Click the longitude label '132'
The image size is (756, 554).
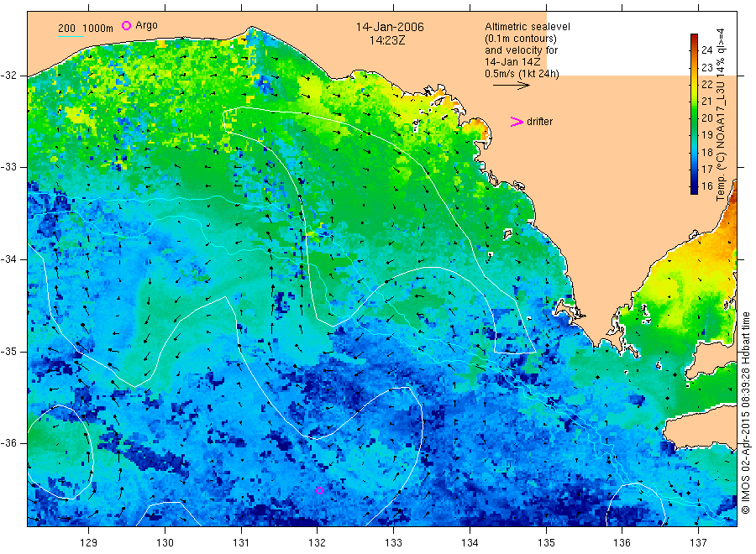318,542
